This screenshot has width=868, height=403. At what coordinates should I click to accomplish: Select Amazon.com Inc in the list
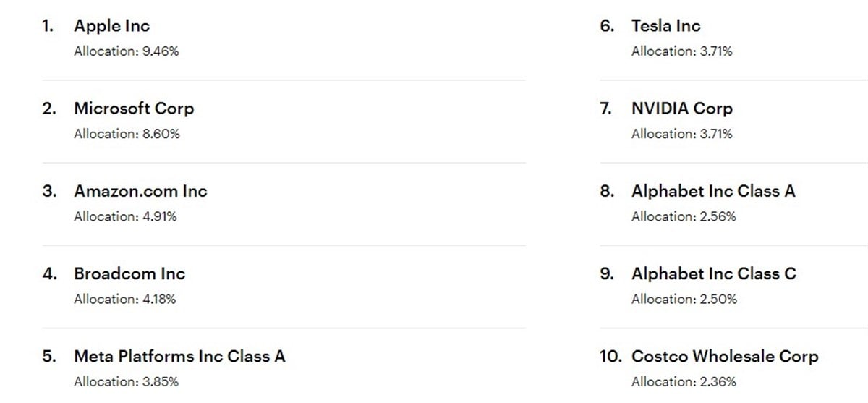coord(140,191)
